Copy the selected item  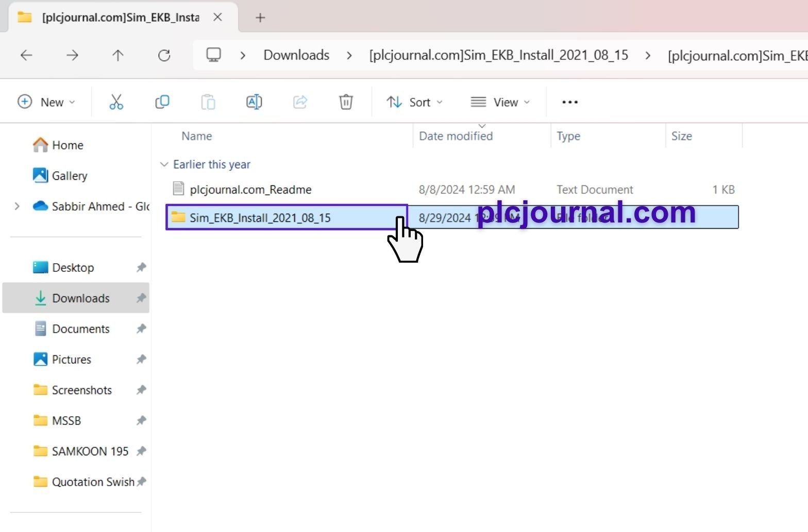[x=162, y=102]
